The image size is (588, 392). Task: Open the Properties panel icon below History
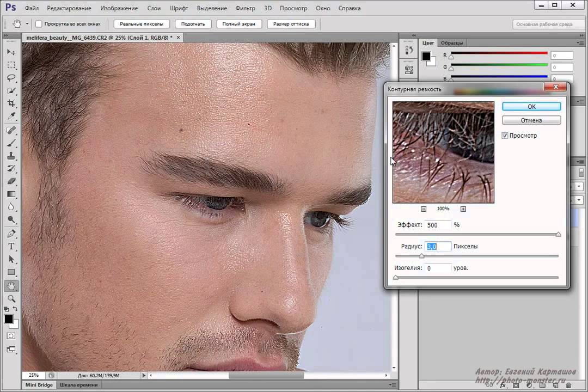[x=409, y=69]
